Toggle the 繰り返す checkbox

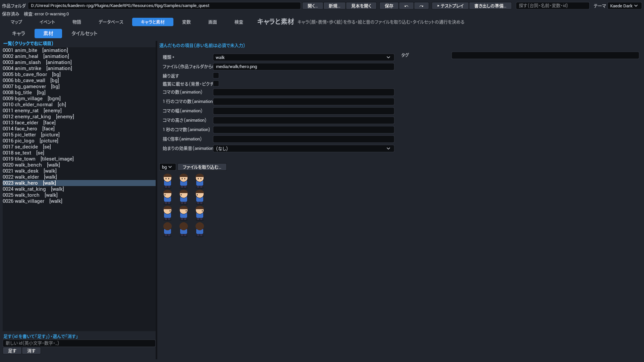click(x=216, y=76)
